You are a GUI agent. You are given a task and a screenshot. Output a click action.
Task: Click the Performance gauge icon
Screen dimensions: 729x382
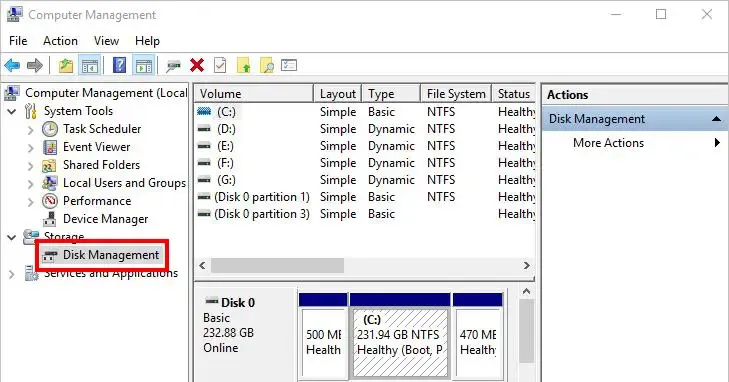[50, 201]
